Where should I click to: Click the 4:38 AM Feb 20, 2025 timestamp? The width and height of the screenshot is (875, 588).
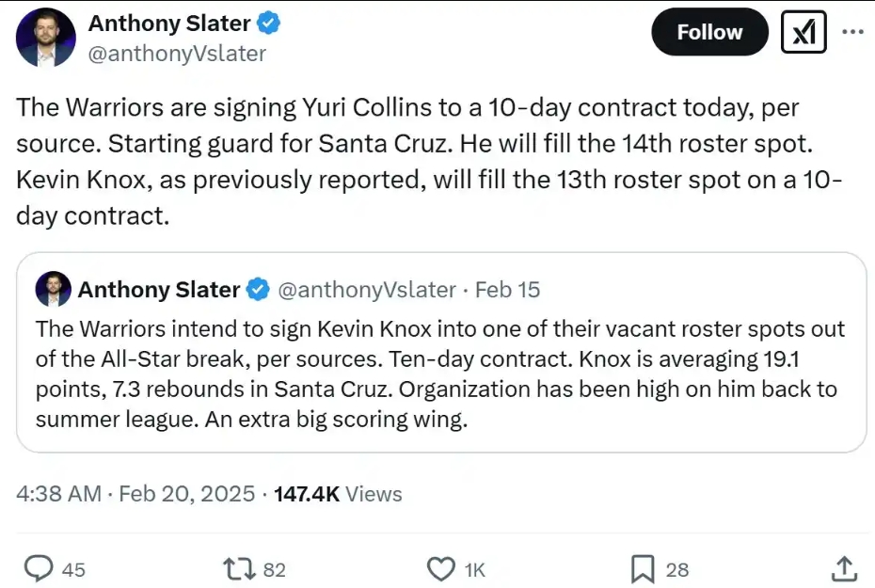[x=135, y=494]
